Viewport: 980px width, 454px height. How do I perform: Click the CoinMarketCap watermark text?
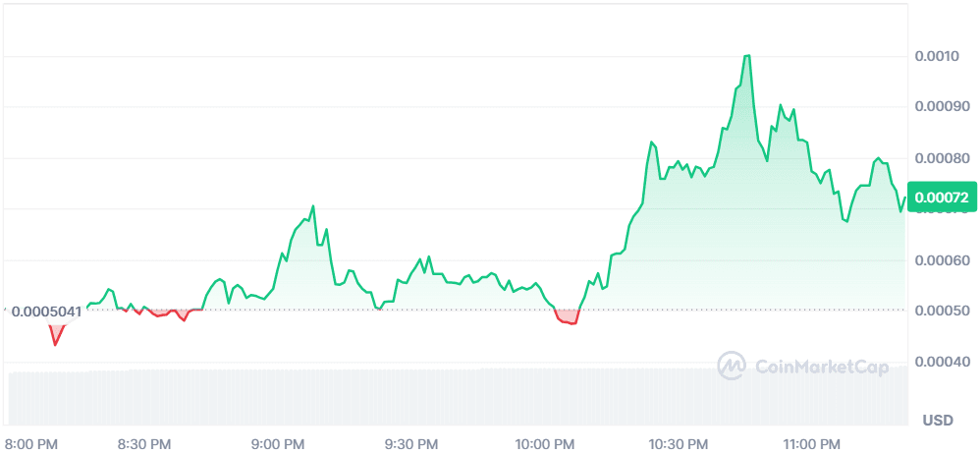click(821, 367)
